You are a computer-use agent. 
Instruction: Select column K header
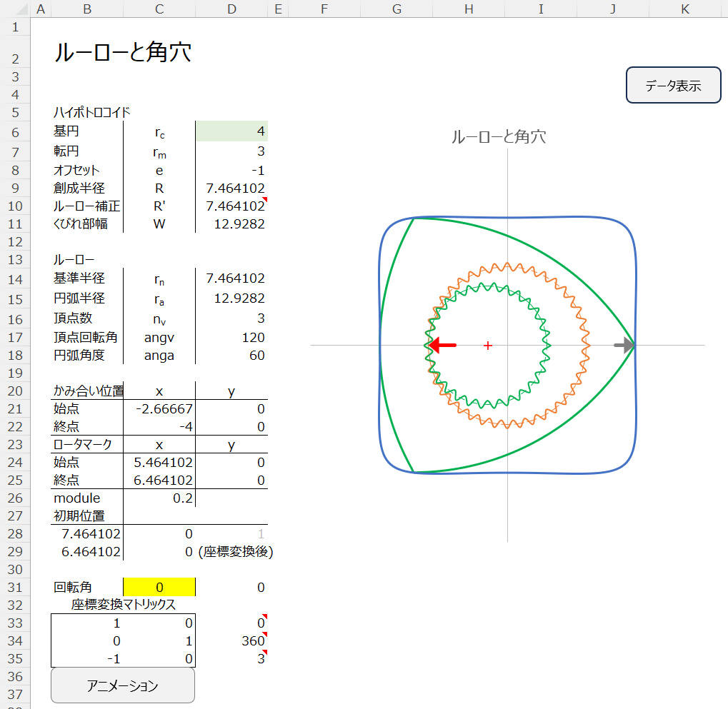[x=685, y=9]
